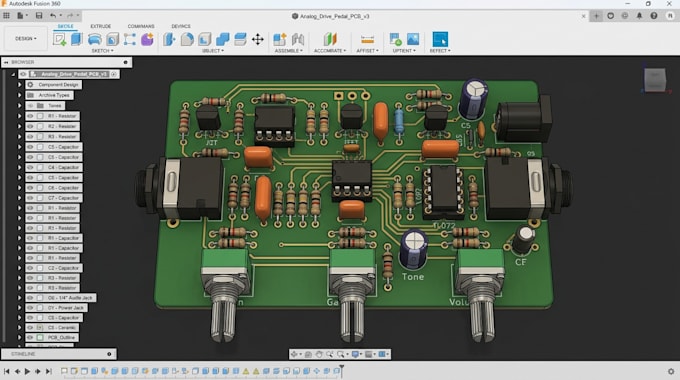Open the ASSEMBLE panel dropdown
The width and height of the screenshot is (680, 380).
[x=288, y=51]
